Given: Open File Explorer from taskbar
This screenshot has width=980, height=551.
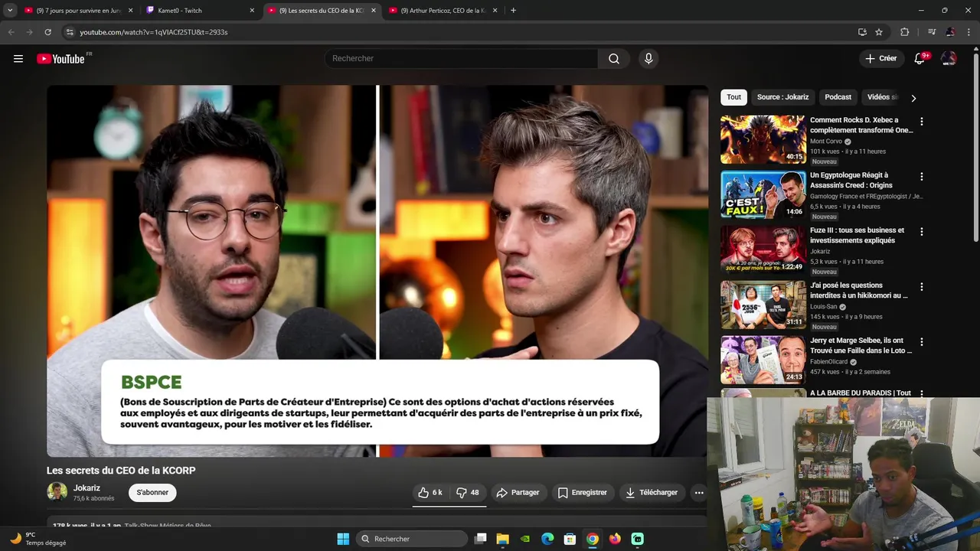Looking at the screenshot, I should [x=503, y=539].
